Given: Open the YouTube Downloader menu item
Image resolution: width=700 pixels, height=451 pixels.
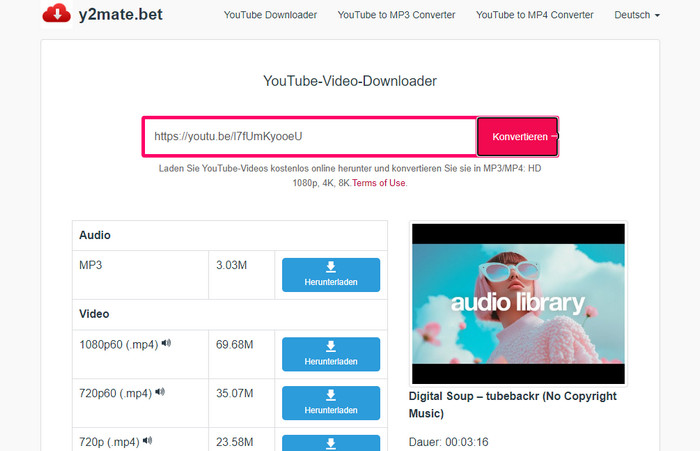Looking at the screenshot, I should [270, 16].
